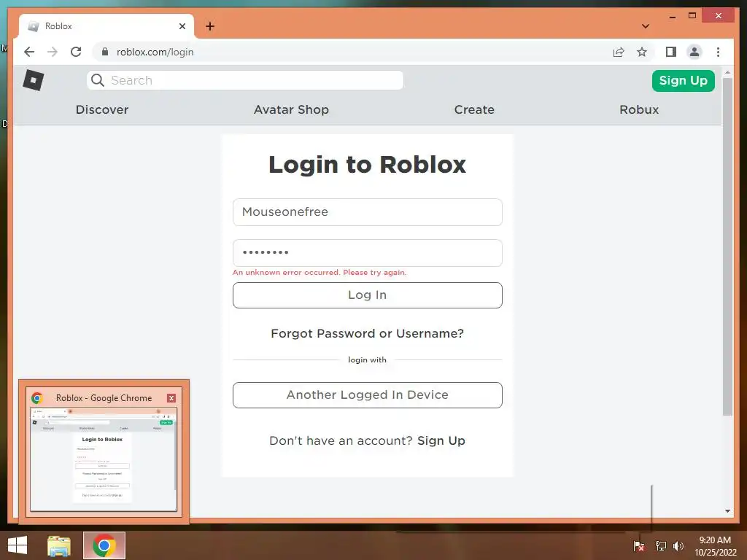
Task: Minimize the Chrome window
Action: pos(672,16)
